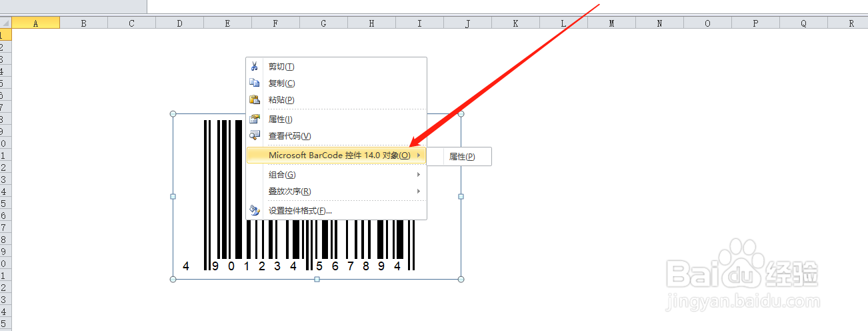Select column M header
Image resolution: width=868 pixels, height=331 pixels.
612,23
